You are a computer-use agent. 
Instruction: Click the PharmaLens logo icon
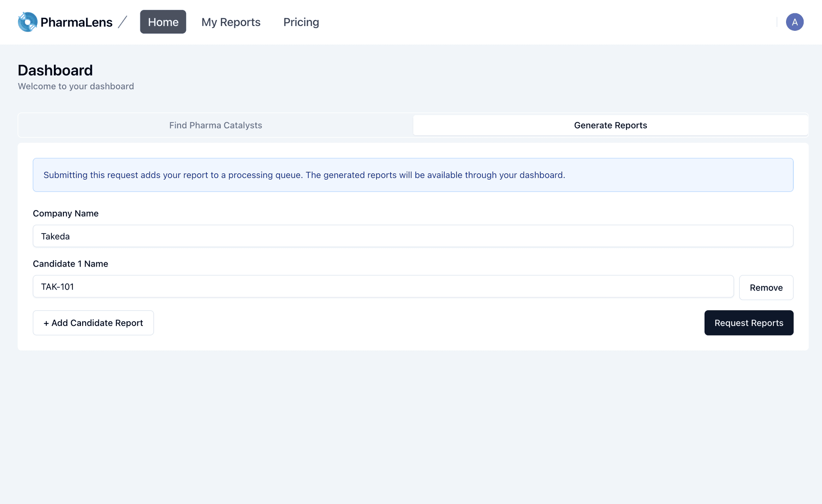tap(27, 22)
